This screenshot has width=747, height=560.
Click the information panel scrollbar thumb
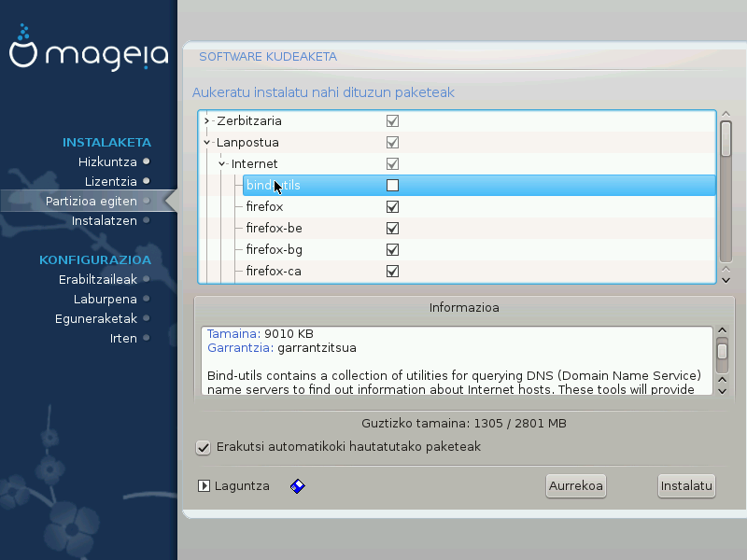coord(722,352)
